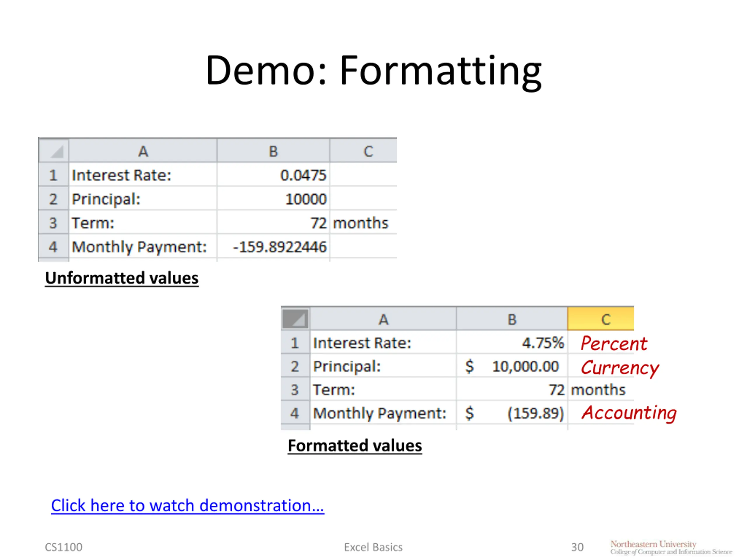
Task: Click the 'Formatted values' caption
Action: pos(355,446)
